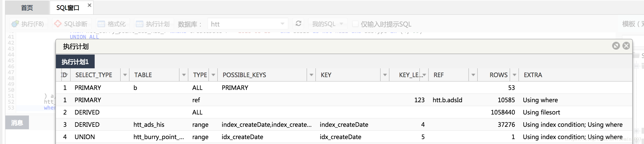Open TABLE column dropdown arrow
The width and height of the screenshot is (644, 144).
coord(184,75)
